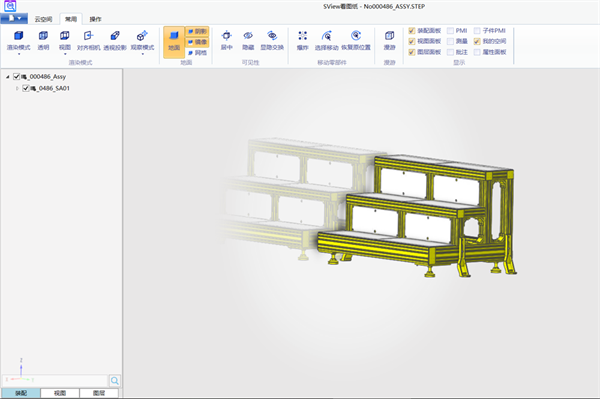Uncheck the _000486_Assy tree node checkbox
Image resolution: width=600 pixels, height=399 pixels.
16,77
